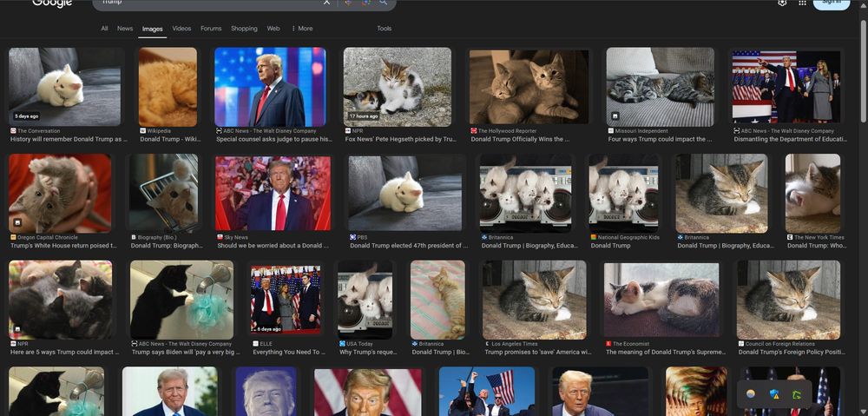Open The Economist calico cat thumbnail
The height and width of the screenshot is (416, 868).
click(x=661, y=300)
